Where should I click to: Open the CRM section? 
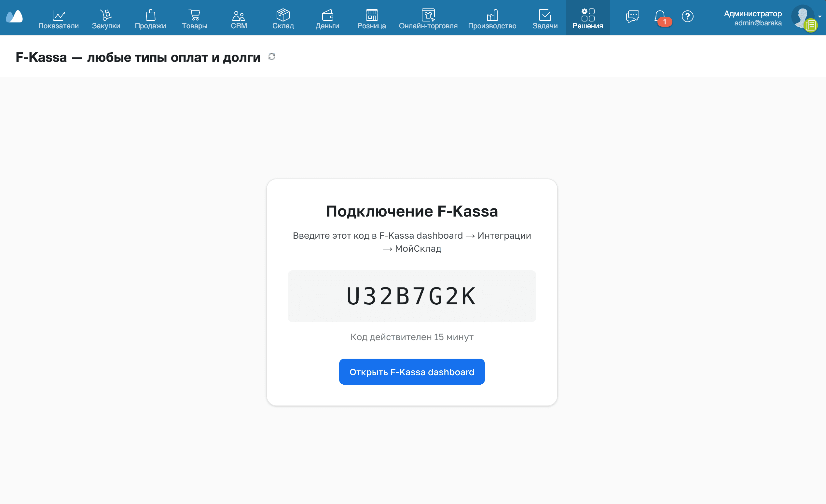point(239,19)
